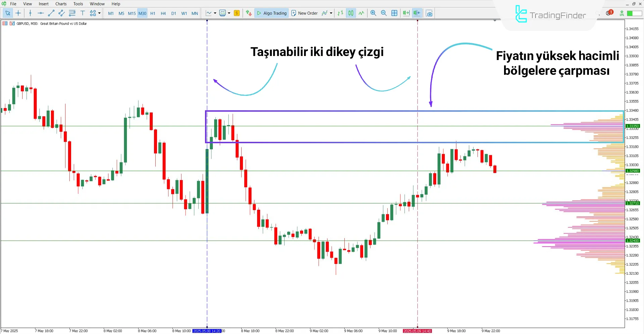Viewport: 644px width, 334px height.
Task: Click the New Order button
Action: tap(304, 13)
